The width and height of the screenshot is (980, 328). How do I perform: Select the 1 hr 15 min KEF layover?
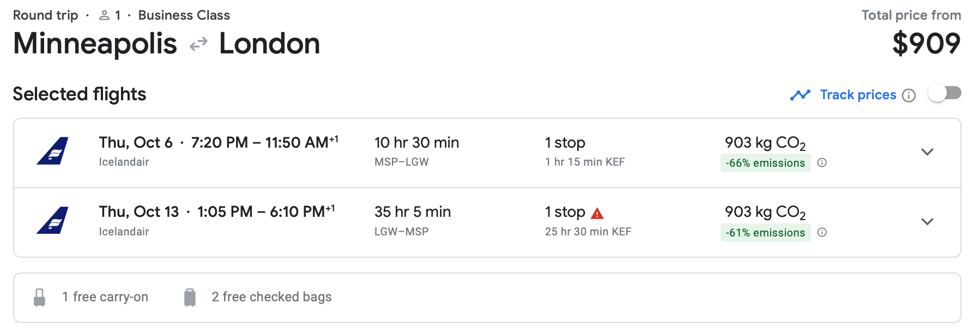click(x=585, y=162)
